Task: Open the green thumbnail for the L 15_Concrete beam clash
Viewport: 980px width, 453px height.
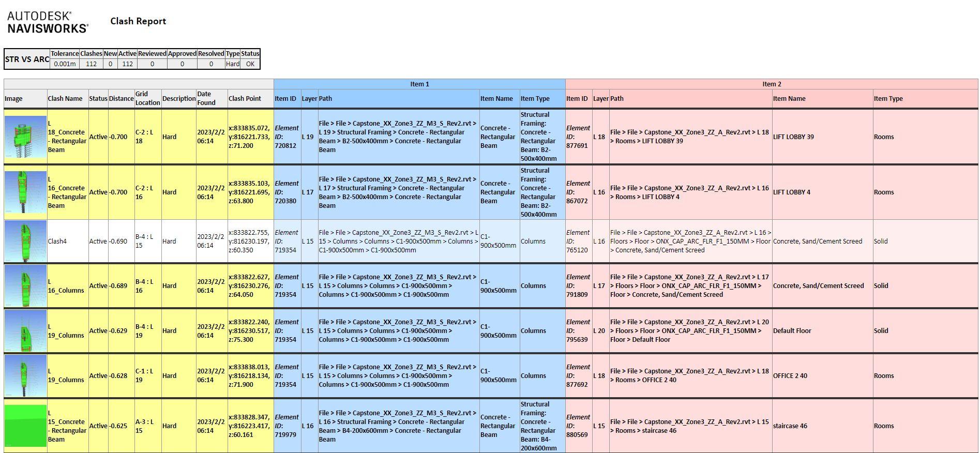Action: pyautogui.click(x=25, y=426)
